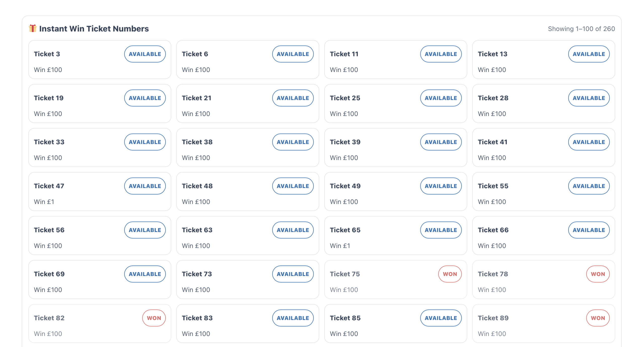Click the AVAILABLE badge on Ticket 3

[x=145, y=54]
